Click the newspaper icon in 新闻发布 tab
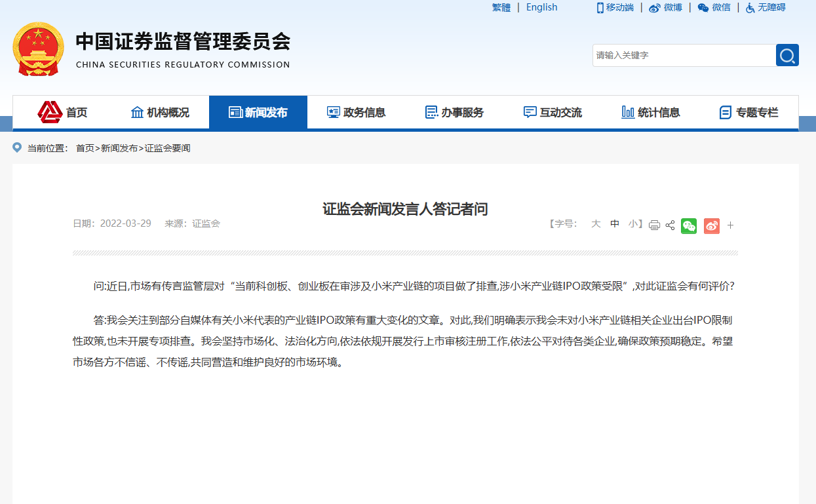 coord(235,112)
